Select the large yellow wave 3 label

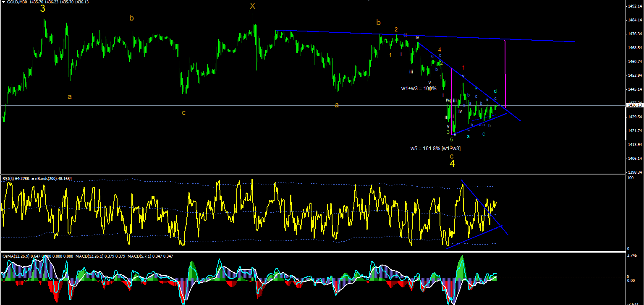tap(43, 8)
